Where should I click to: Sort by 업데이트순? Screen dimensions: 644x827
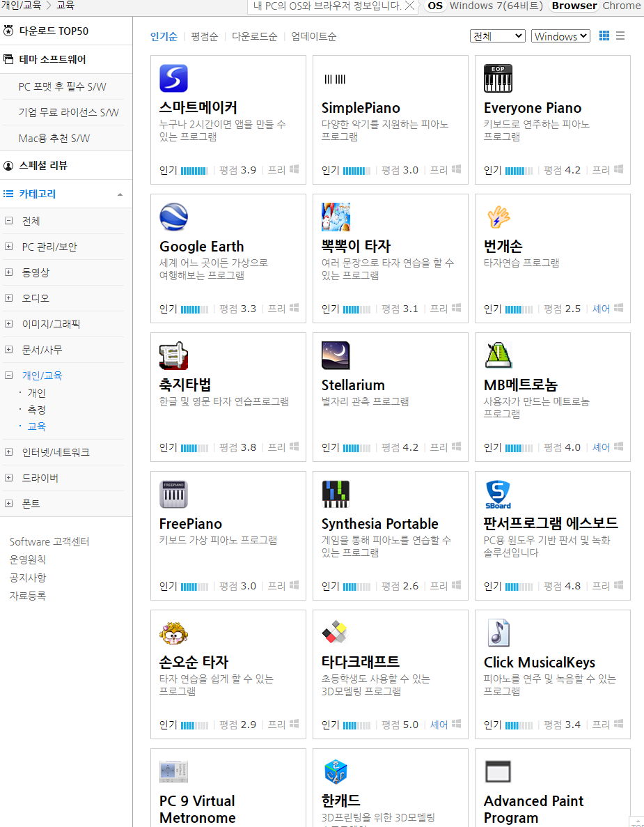point(313,36)
